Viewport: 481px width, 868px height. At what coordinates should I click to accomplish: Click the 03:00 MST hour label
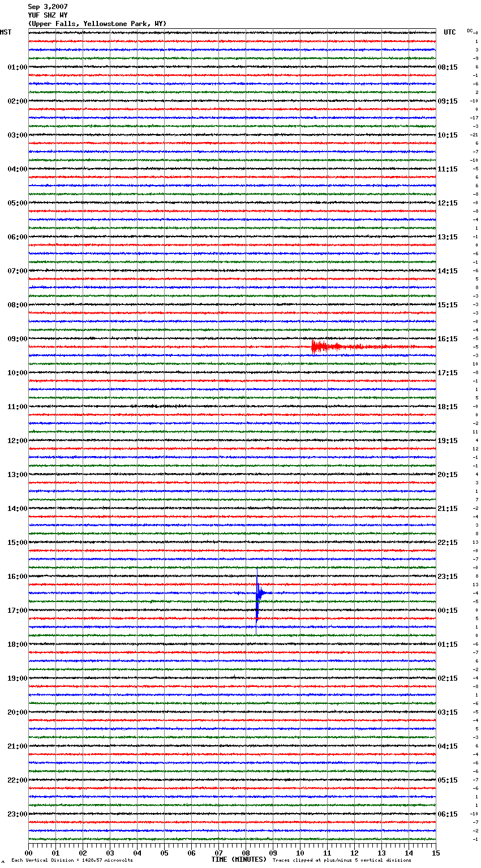[x=18, y=135]
